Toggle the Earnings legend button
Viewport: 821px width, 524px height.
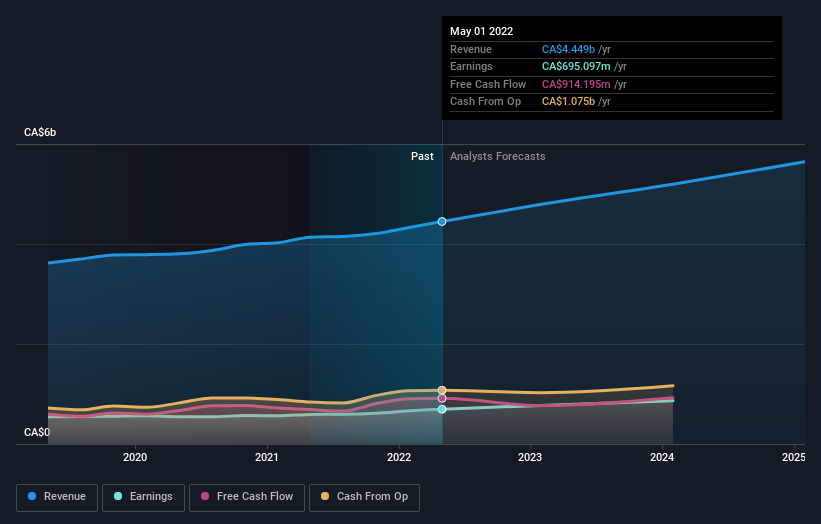pos(143,497)
